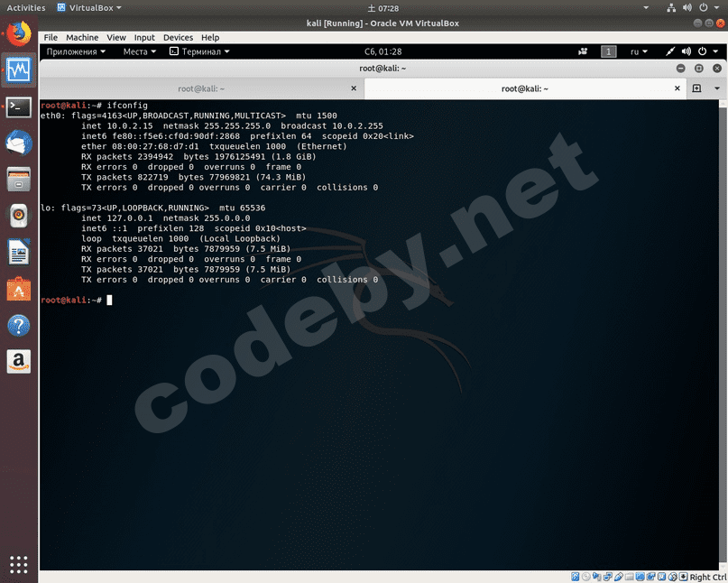Open a new terminal tab button
The width and height of the screenshot is (728, 583).
tap(696, 88)
